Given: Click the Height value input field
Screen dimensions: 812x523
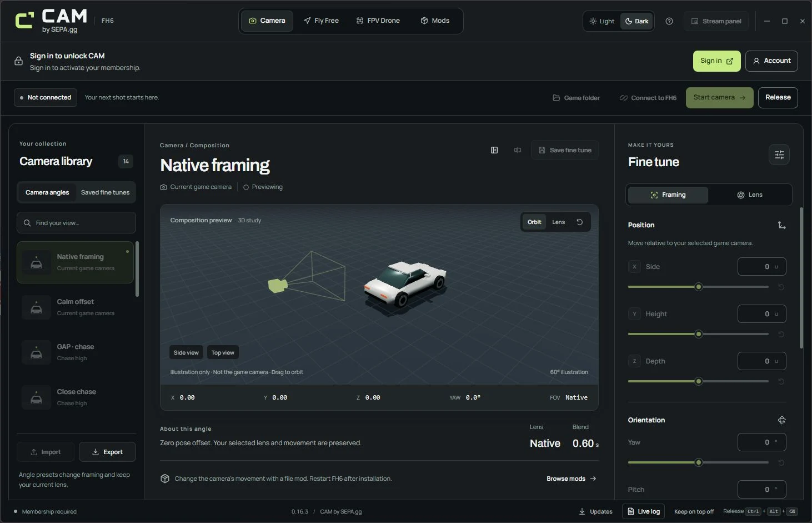Looking at the screenshot, I should tap(761, 314).
